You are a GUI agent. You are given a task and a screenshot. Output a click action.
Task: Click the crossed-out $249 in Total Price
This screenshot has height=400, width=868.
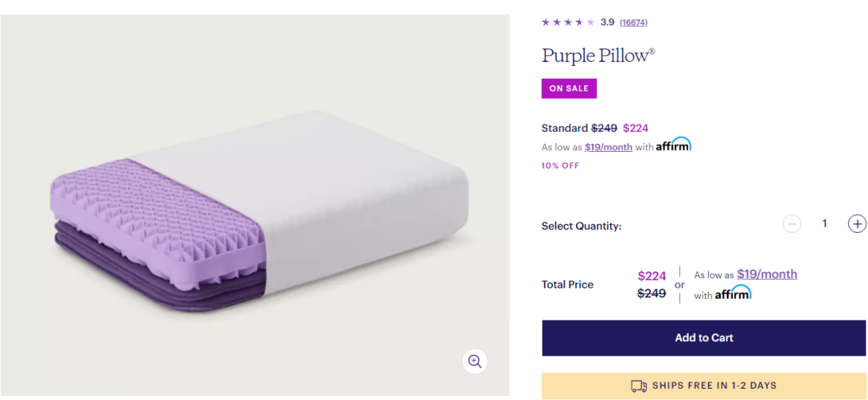coord(652,293)
